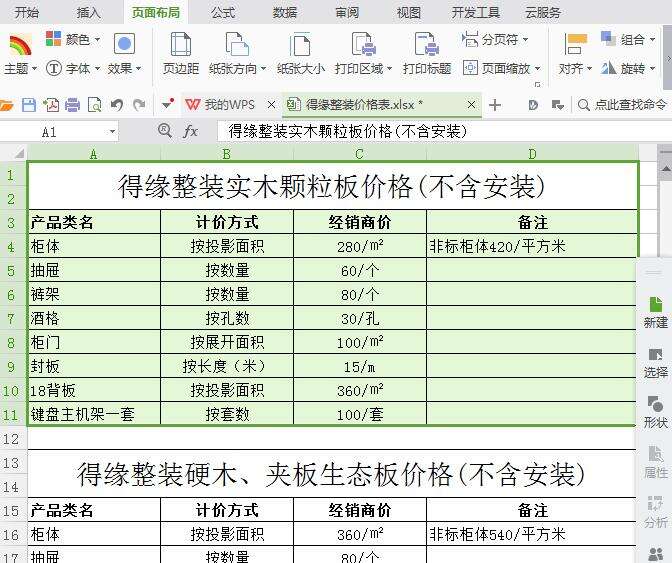
Task: Click the 选择 icon in side panel
Action: pyautogui.click(x=656, y=362)
